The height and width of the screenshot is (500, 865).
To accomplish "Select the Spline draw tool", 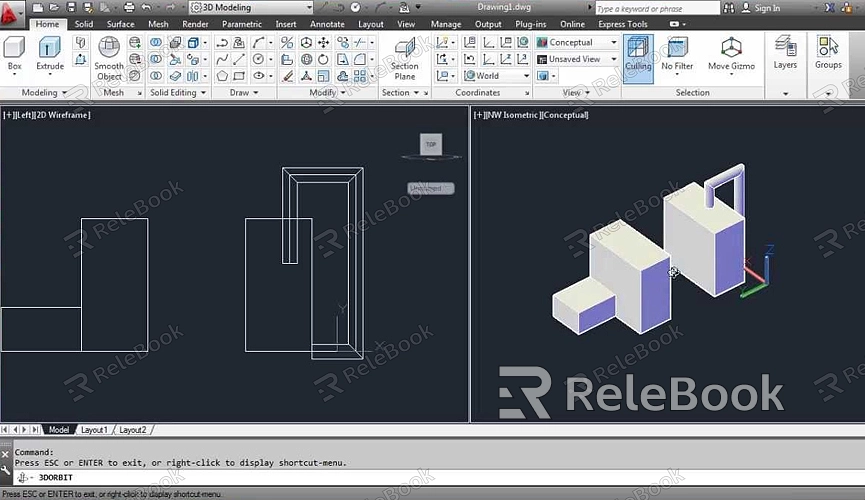I will [222, 59].
